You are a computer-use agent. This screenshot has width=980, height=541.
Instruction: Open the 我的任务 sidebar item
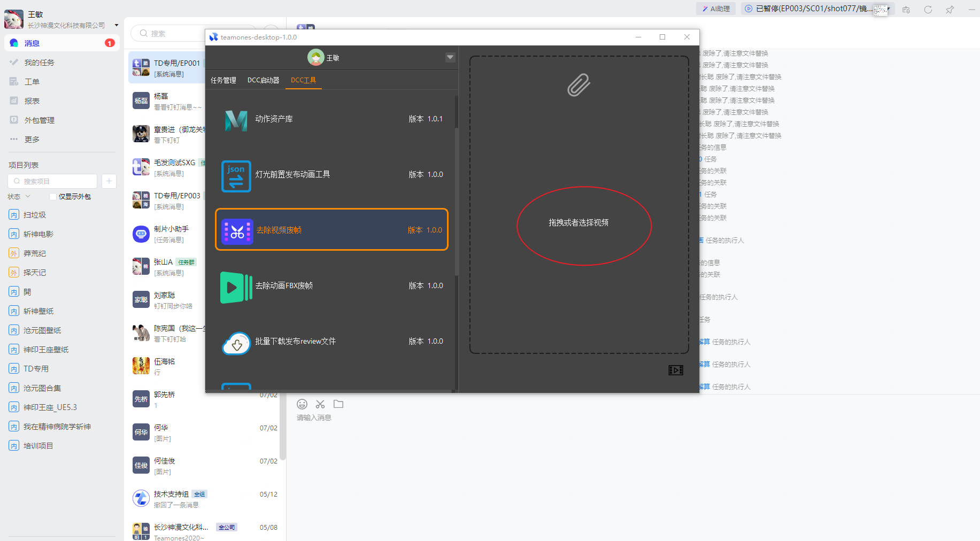(x=39, y=63)
